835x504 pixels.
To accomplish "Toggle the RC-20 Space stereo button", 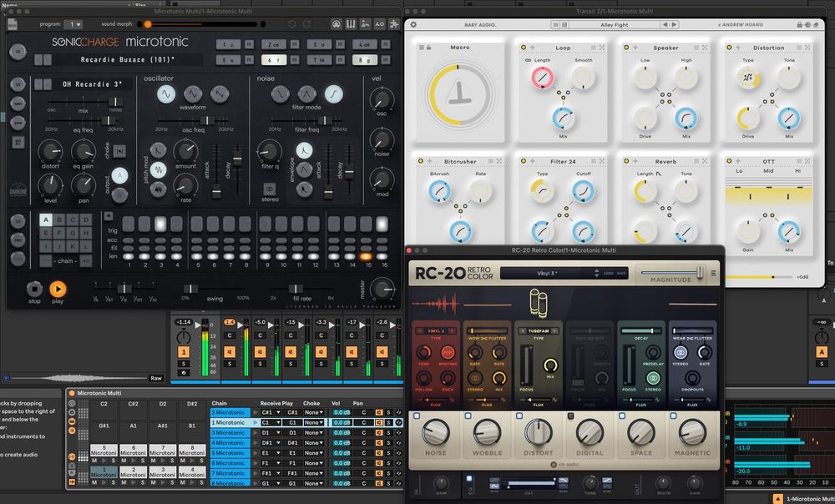I will (653, 378).
